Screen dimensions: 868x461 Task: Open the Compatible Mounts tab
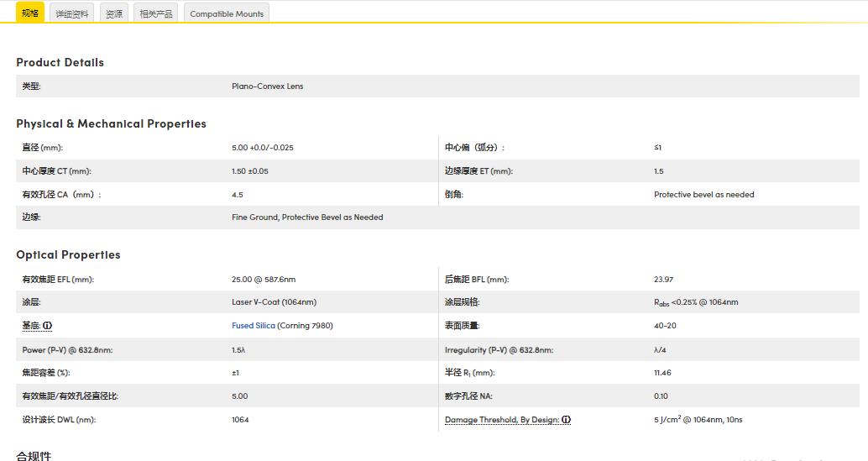click(227, 14)
